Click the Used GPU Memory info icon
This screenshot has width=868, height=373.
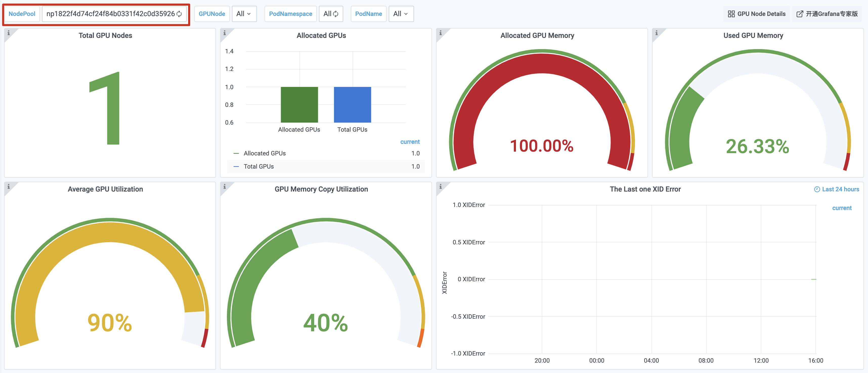[x=656, y=33]
